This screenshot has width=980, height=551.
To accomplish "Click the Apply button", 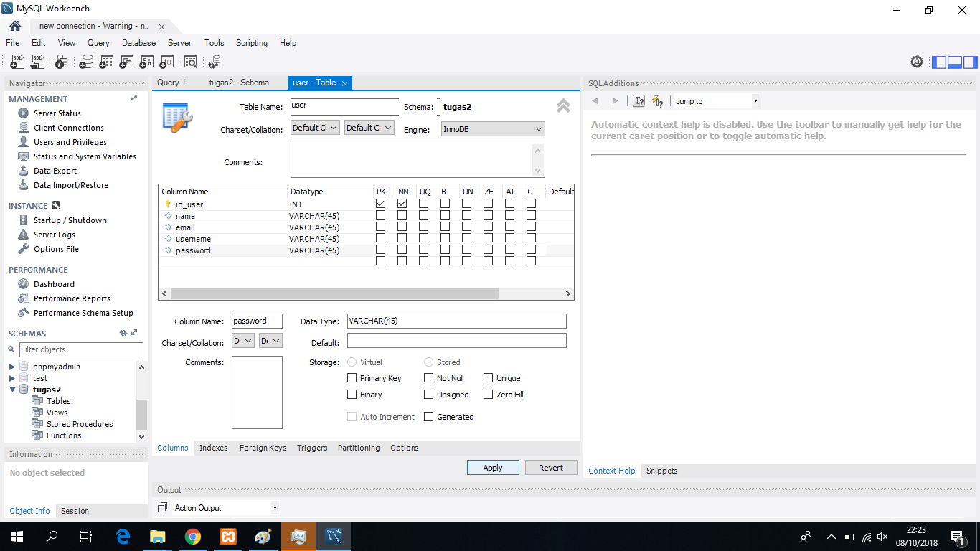I will click(x=493, y=468).
